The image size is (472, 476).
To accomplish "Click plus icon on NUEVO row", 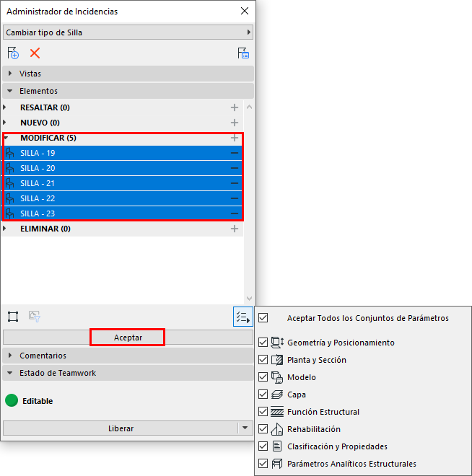I will tap(234, 123).
